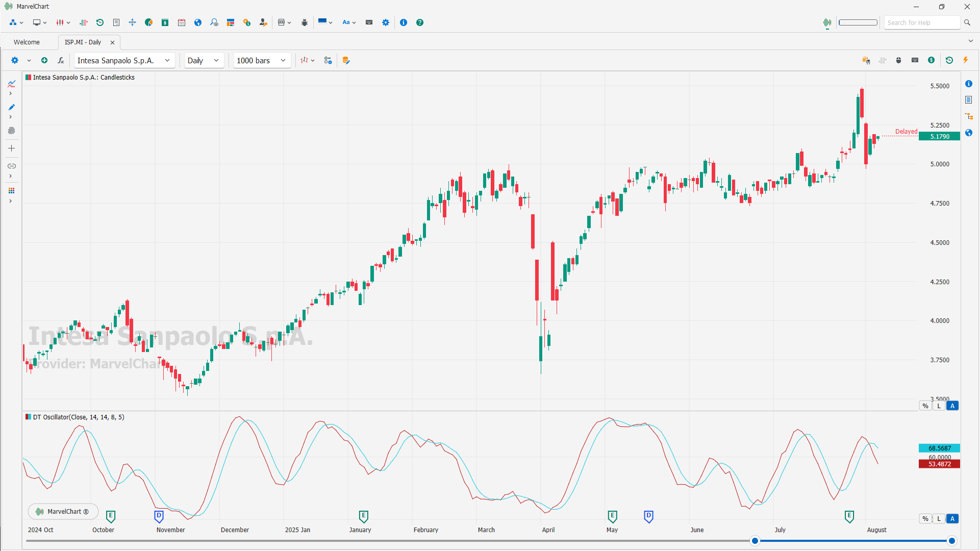Expand the chart type bars dropdown
This screenshot has width=980, height=551.
tap(308, 60)
